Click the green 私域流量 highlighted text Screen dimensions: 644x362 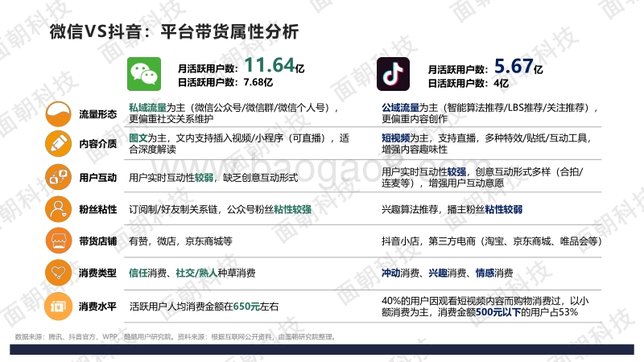pos(147,108)
